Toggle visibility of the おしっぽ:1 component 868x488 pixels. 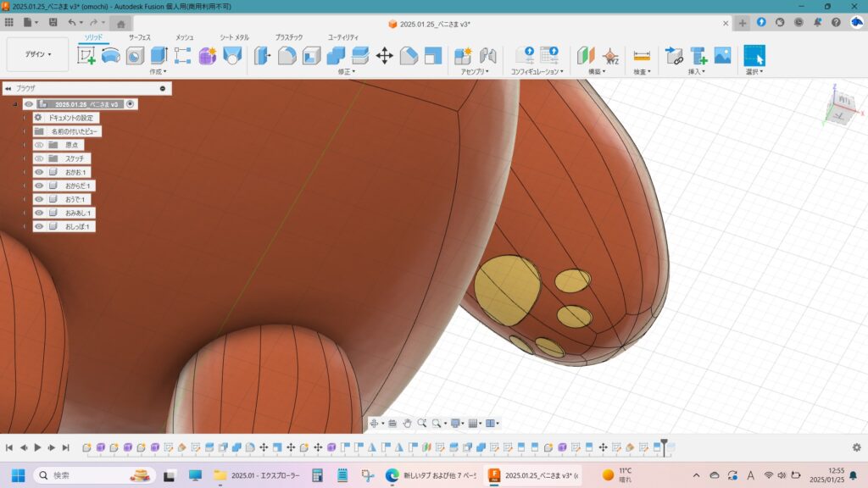(x=39, y=226)
